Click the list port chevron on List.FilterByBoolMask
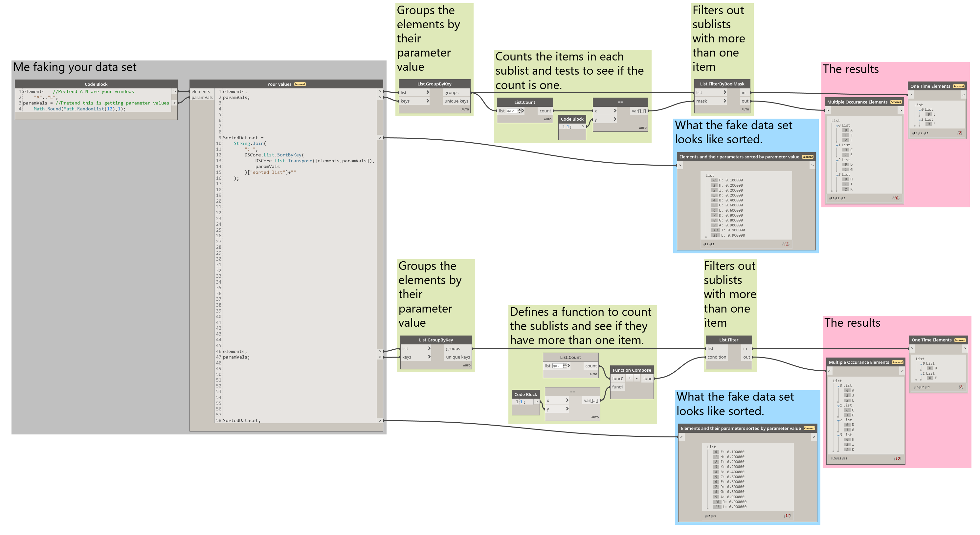 point(725,92)
